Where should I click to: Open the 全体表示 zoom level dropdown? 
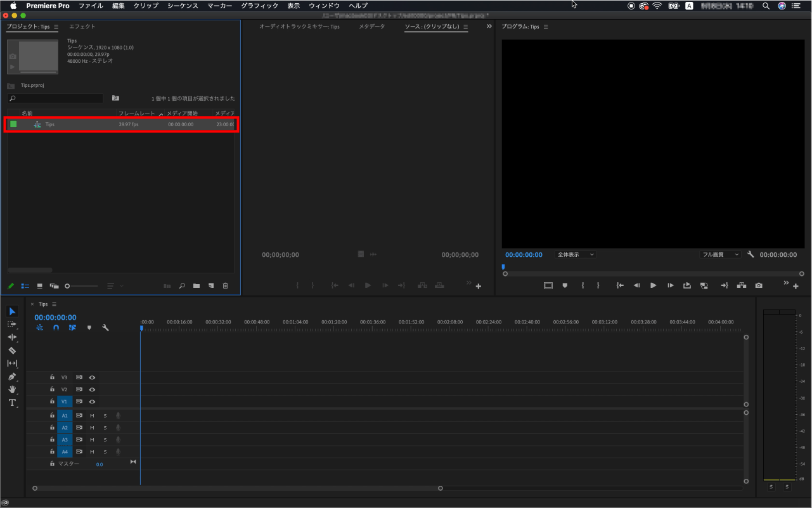click(576, 254)
